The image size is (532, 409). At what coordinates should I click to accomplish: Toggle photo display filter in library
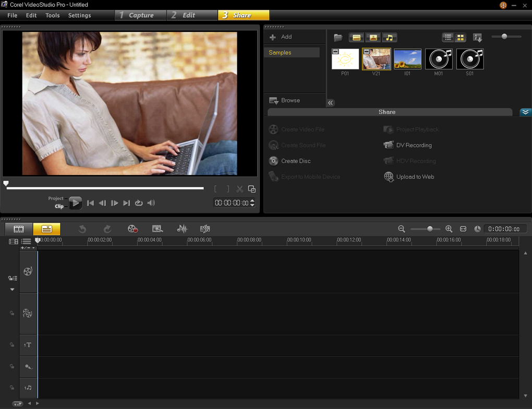(373, 38)
